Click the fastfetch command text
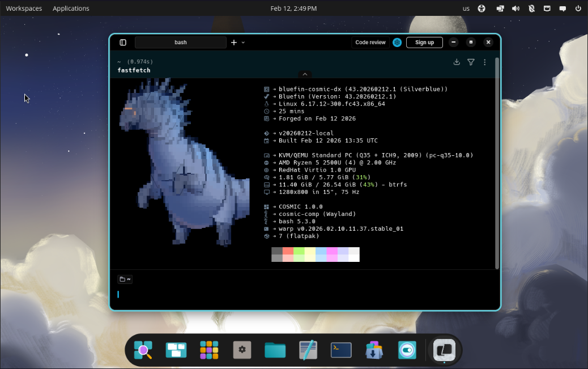The image size is (588, 369). point(134,70)
